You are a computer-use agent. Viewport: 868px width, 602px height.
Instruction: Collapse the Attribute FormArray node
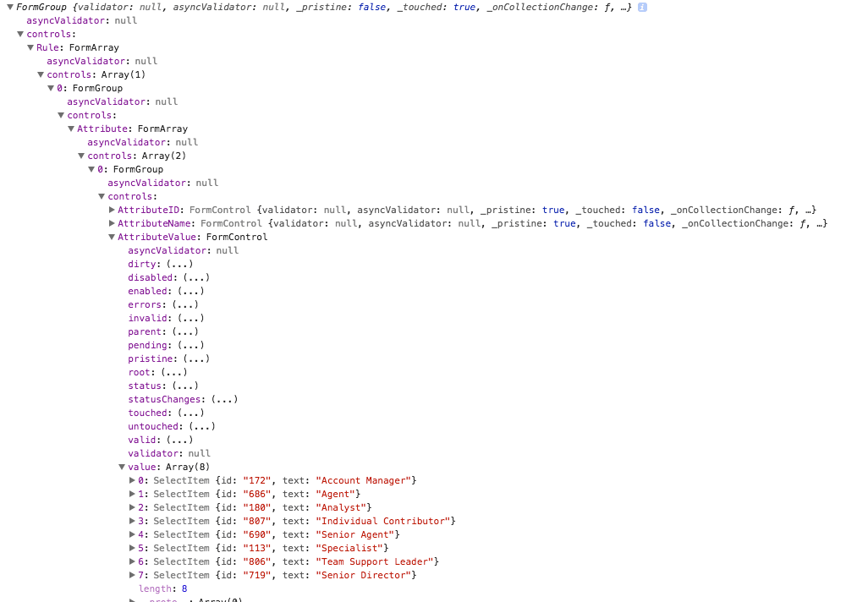coord(72,129)
